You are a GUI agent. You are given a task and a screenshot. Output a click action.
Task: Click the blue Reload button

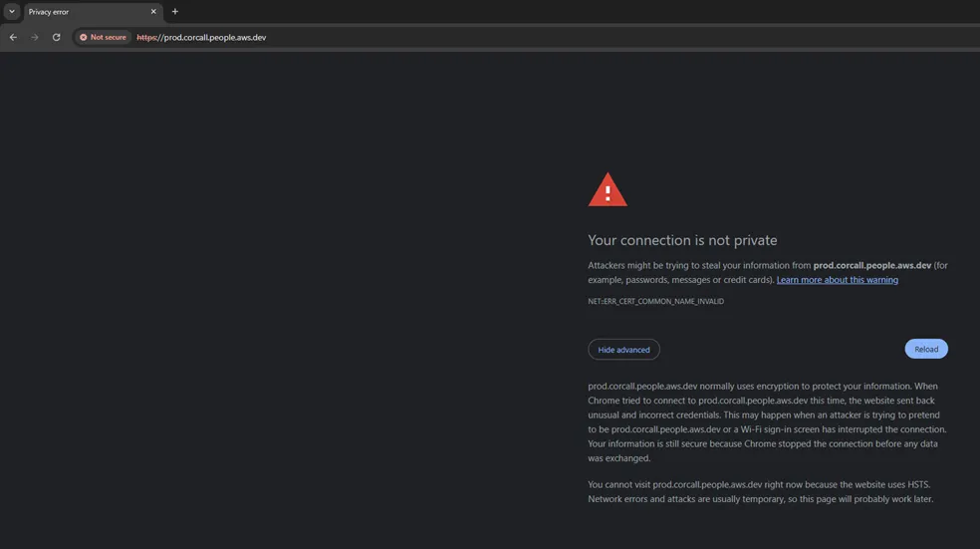coord(925,349)
